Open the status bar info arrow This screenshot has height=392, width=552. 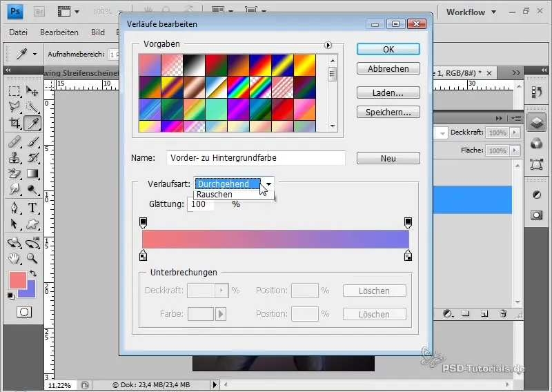(215, 384)
